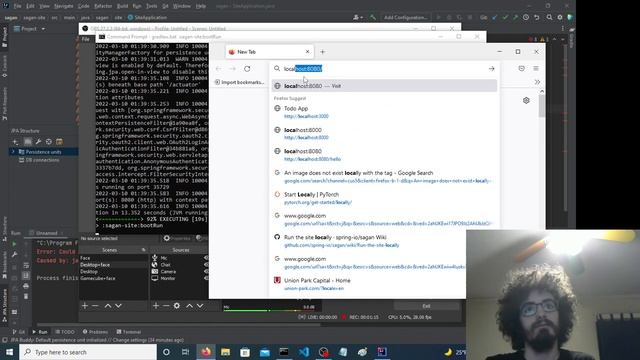Add a scene with OBS Scenes plus
This screenshot has height=360, width=640.
tap(84, 306)
